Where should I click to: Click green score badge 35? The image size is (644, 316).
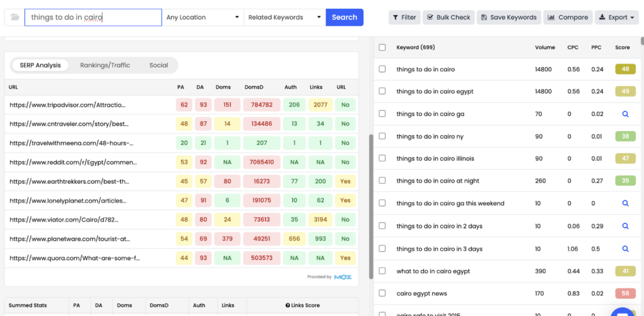[626, 181]
